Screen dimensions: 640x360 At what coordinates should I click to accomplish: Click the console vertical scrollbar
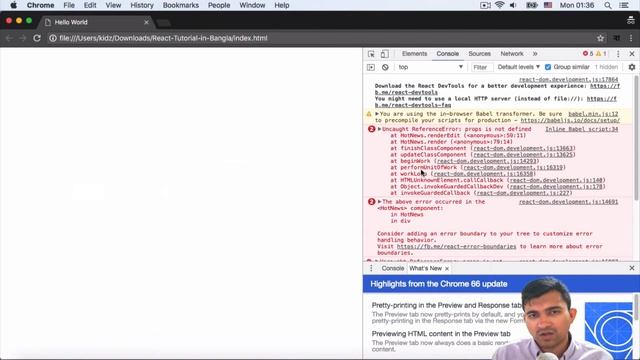[636, 139]
